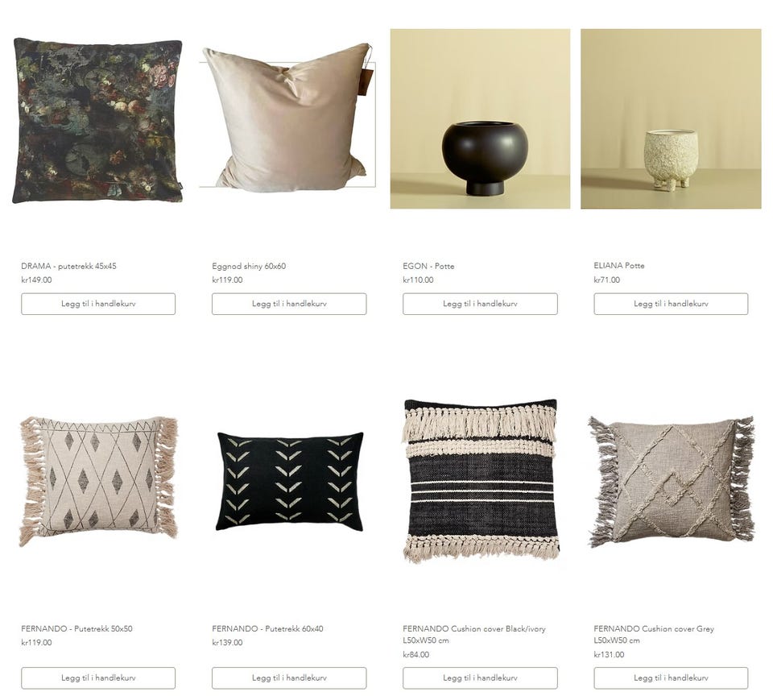773x700 pixels.
Task: Add EGON Potte to cart
Action: [480, 304]
